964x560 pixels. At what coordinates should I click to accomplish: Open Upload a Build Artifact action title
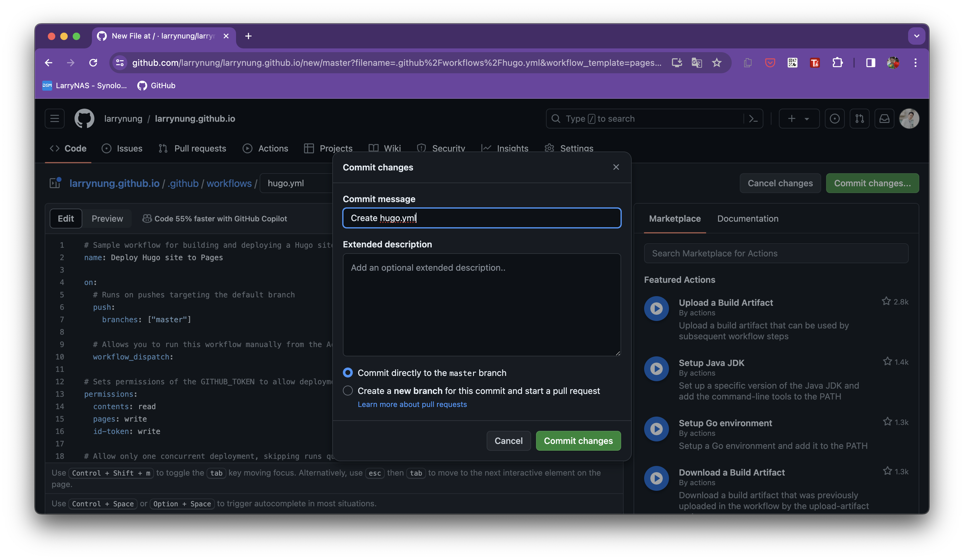pos(726,302)
